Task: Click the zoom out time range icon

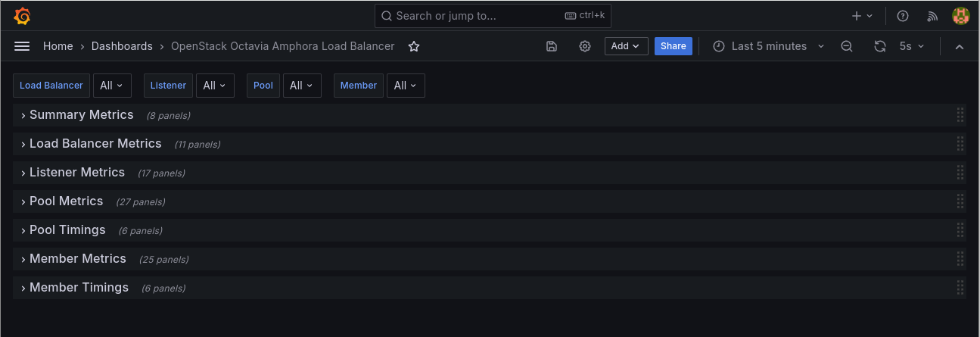Action: click(847, 46)
